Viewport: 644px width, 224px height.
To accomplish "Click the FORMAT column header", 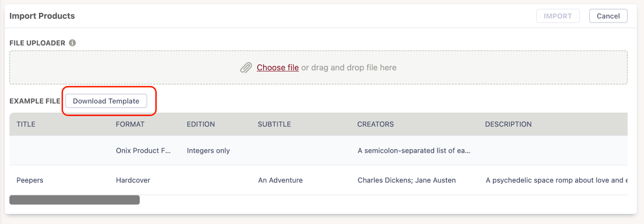I will tap(130, 124).
